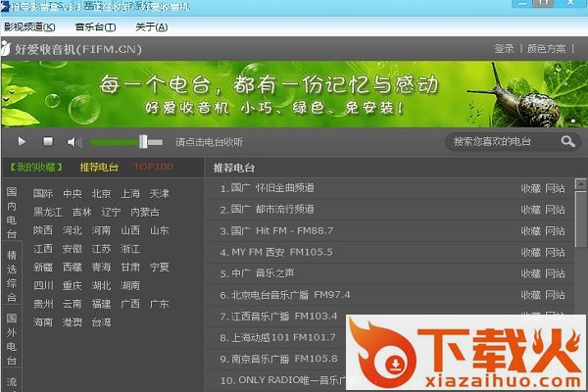The width and height of the screenshot is (588, 392).
Task: Click 收藏 for 怀旧金曲频道
Action: [x=530, y=188]
